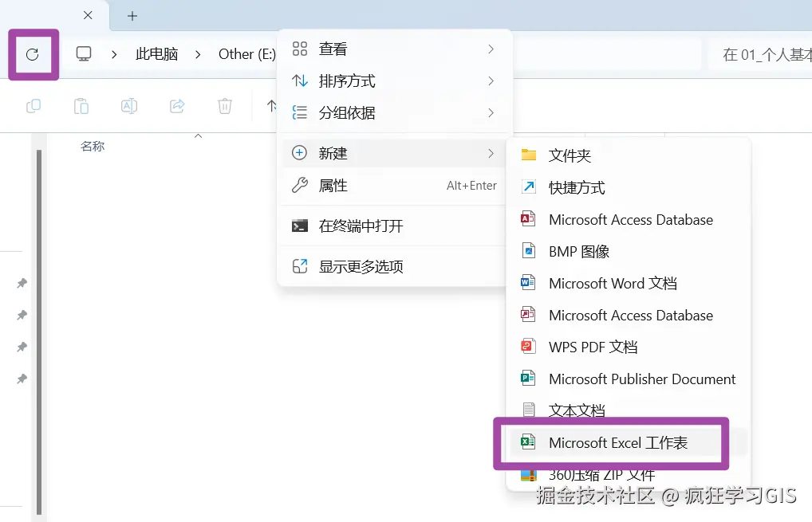Close the current Explorer tab
Screen dimensions: 812x522
pos(88,15)
